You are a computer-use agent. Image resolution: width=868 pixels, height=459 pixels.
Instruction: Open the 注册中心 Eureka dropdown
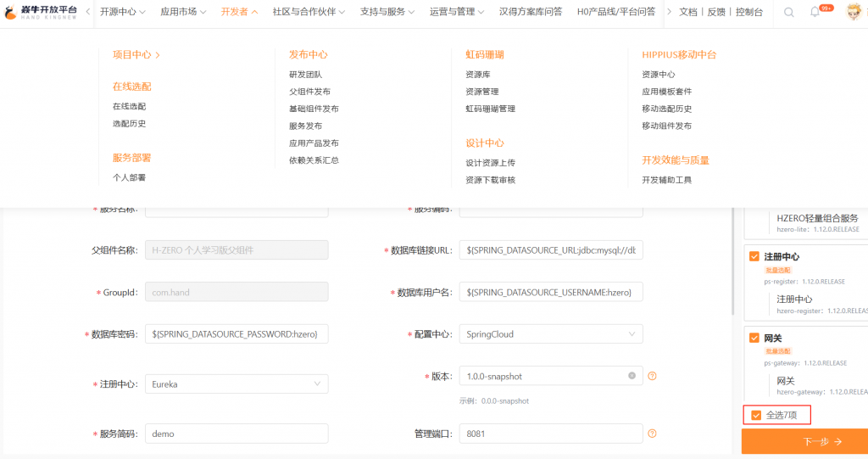236,383
